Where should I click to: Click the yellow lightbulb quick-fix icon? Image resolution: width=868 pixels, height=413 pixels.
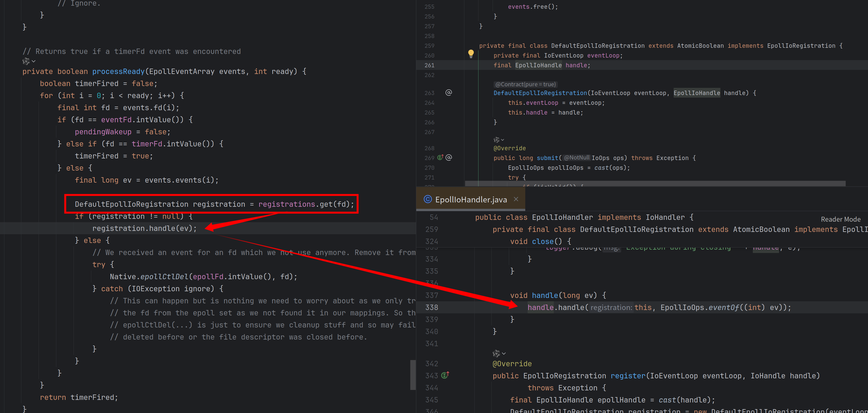pyautogui.click(x=471, y=53)
